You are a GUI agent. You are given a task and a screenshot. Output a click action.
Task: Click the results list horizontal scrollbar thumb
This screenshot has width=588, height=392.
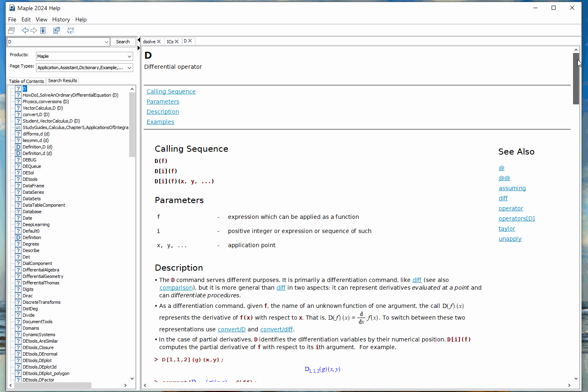53,385
